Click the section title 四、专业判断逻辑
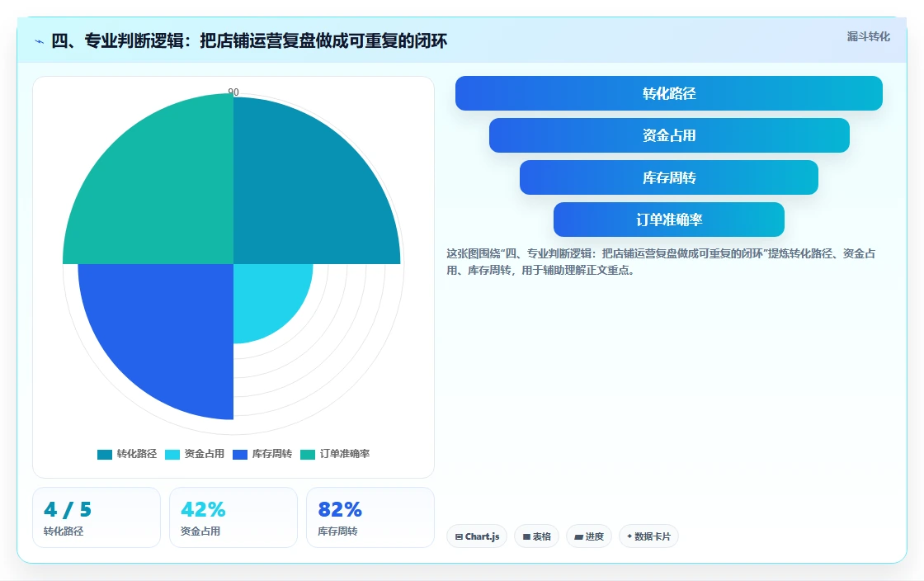924x581 pixels. point(249,40)
